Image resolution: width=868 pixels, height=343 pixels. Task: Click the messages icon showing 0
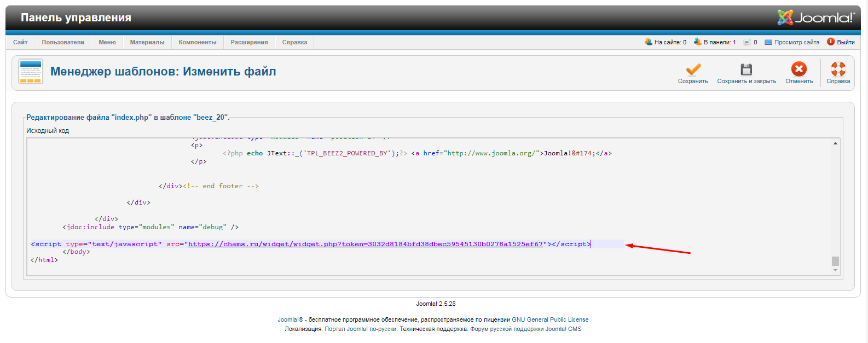coord(747,42)
